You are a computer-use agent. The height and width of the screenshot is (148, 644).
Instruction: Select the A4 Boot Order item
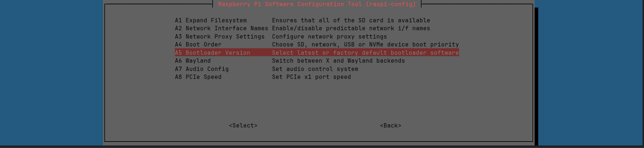(x=198, y=45)
